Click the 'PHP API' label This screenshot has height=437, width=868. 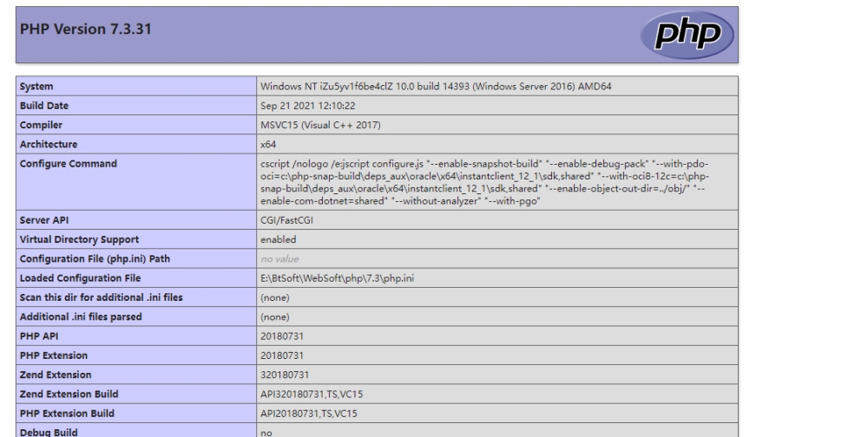[x=39, y=336]
